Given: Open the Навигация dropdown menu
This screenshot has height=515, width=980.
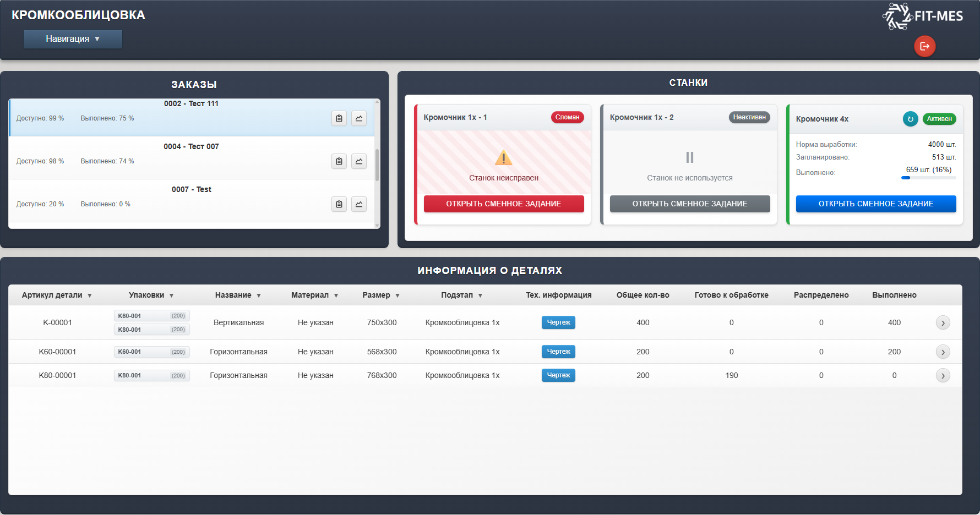Looking at the screenshot, I should tap(73, 39).
